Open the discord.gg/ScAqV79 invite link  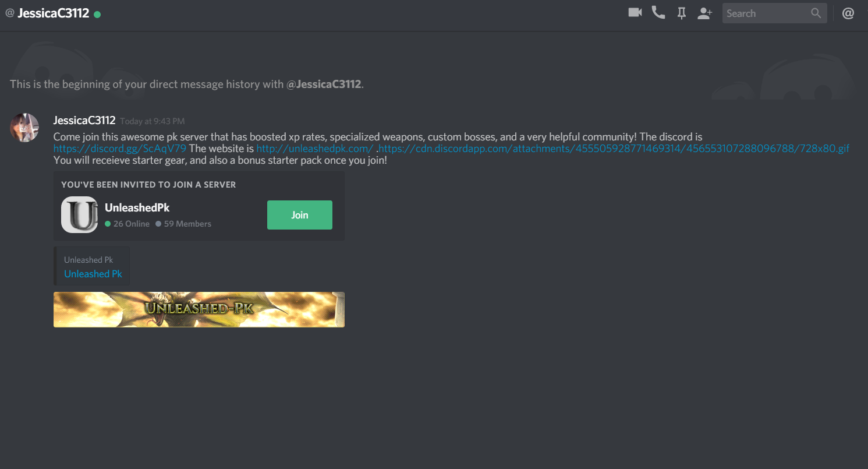120,149
